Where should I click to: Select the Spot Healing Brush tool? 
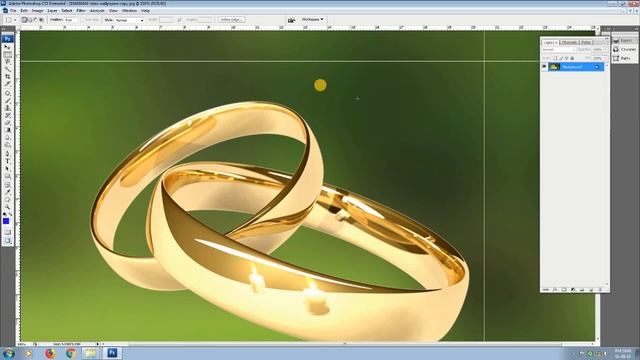coord(7,93)
